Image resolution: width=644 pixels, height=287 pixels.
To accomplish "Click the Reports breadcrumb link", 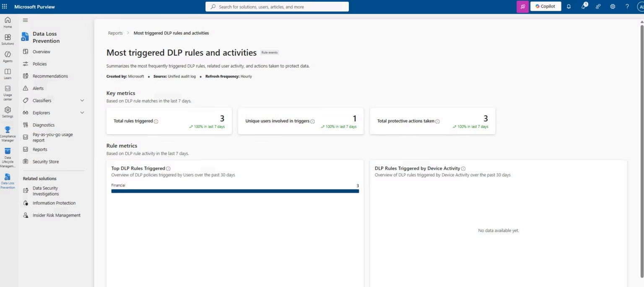I will click(115, 33).
